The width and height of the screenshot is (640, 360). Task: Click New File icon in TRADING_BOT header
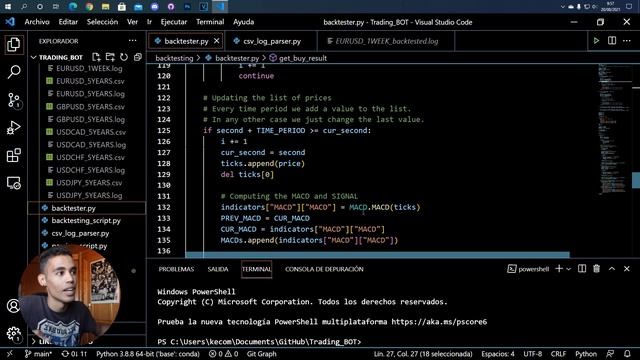click(96, 57)
